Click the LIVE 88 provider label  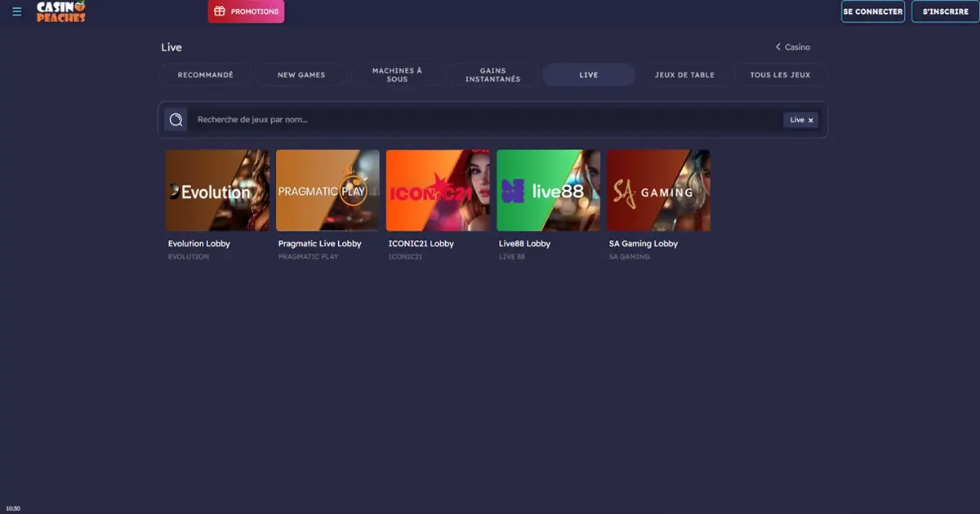click(x=512, y=257)
